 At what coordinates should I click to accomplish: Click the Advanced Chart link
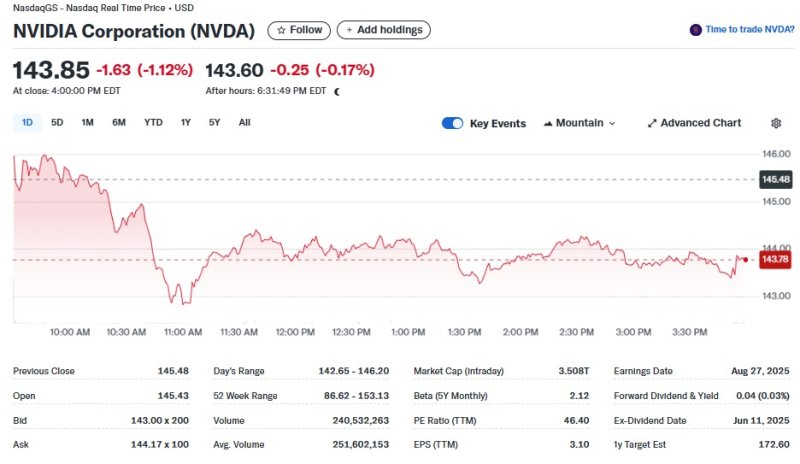pyautogui.click(x=700, y=123)
